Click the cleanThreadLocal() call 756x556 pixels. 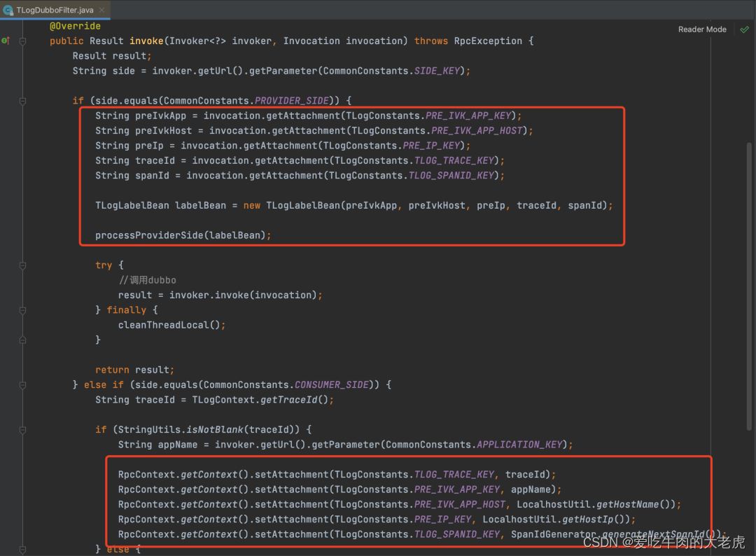169,325
